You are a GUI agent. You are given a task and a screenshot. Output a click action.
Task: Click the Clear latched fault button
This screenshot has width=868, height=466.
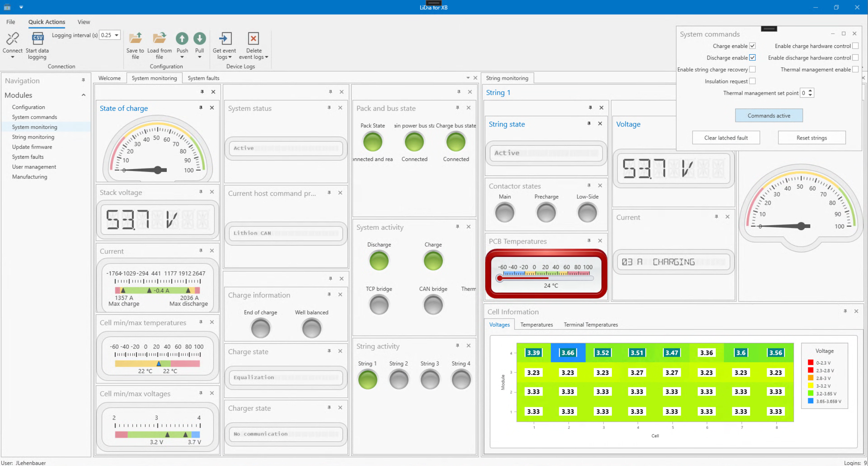726,138
